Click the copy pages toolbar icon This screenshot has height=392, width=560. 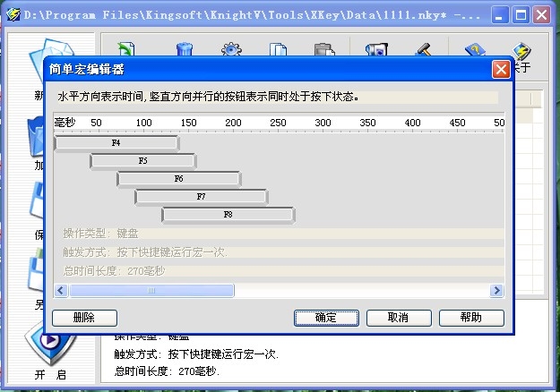[279, 49]
